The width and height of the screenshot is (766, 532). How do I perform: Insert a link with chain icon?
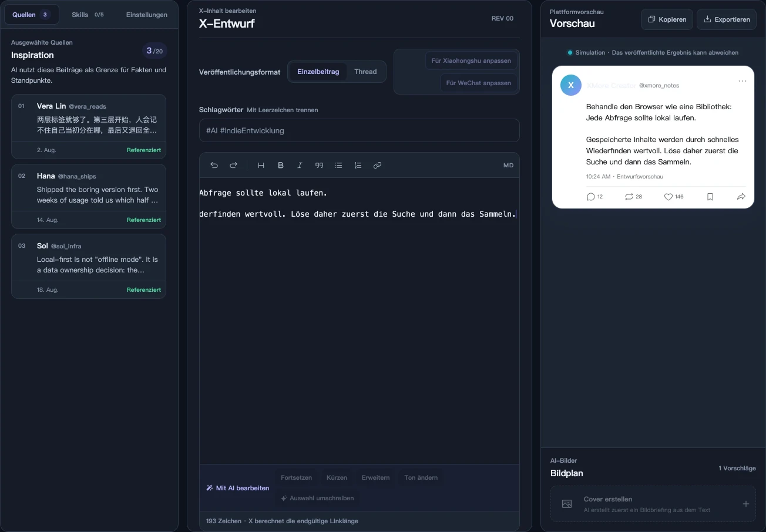(x=377, y=166)
